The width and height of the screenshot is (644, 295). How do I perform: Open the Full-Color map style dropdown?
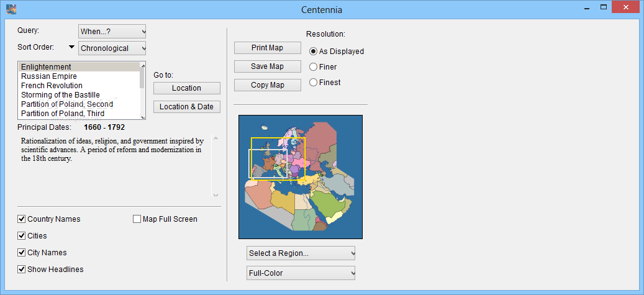(301, 273)
